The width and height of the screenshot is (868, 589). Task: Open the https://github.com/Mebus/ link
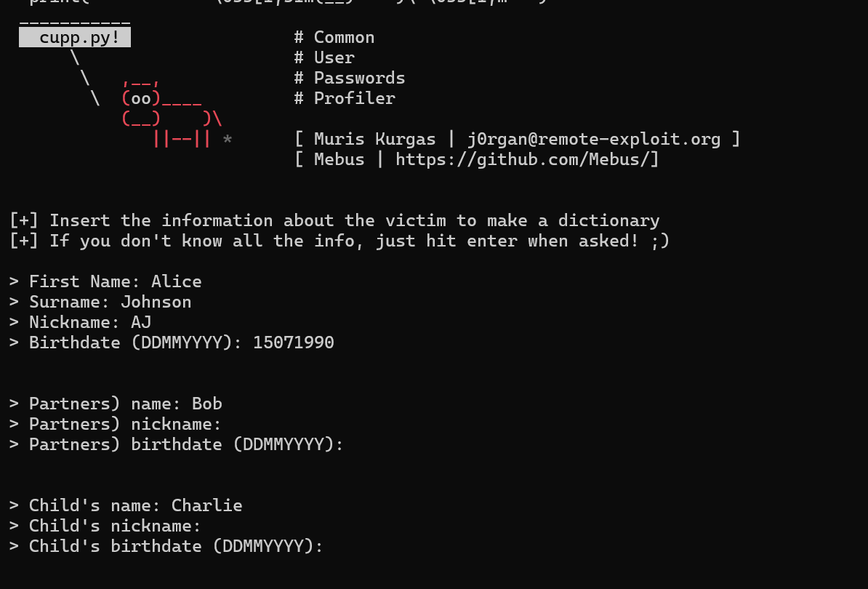[x=527, y=159]
